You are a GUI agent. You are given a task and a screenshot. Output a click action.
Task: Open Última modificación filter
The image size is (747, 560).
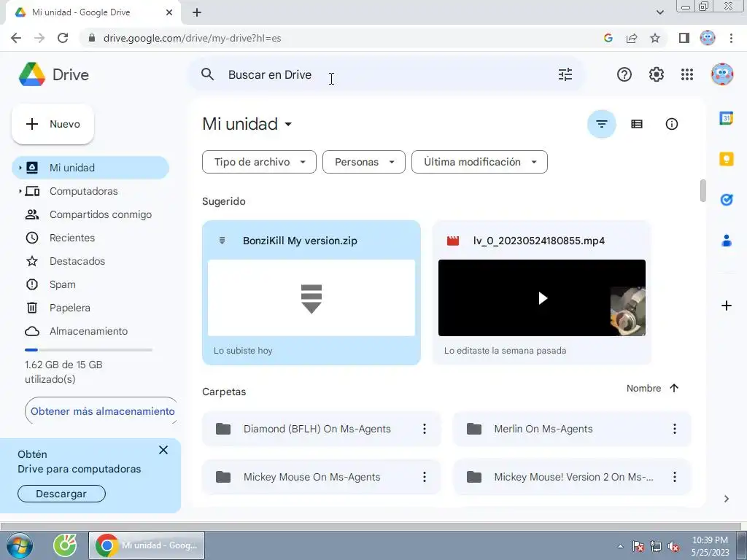tap(479, 162)
